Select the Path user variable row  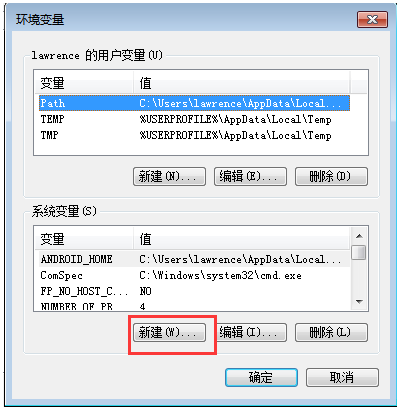[x=194, y=103]
